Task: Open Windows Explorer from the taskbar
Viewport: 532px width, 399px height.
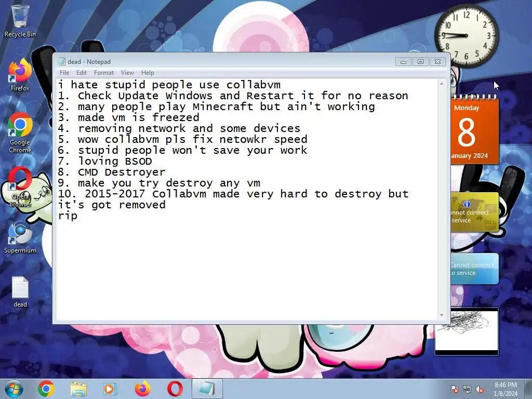Action: [78, 389]
